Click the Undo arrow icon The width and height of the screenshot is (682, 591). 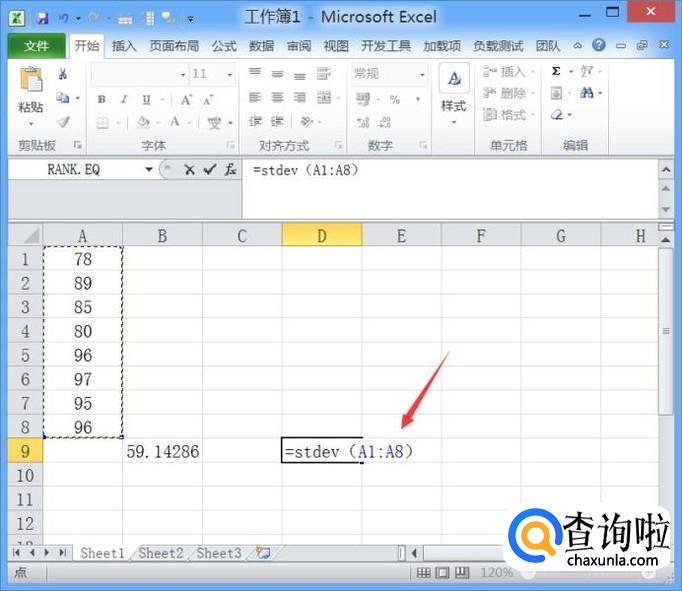tap(64, 18)
